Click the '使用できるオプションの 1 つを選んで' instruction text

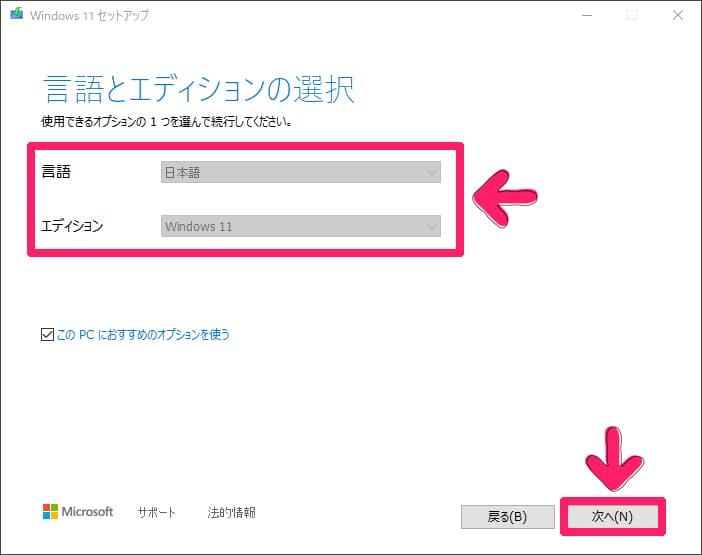[167, 122]
